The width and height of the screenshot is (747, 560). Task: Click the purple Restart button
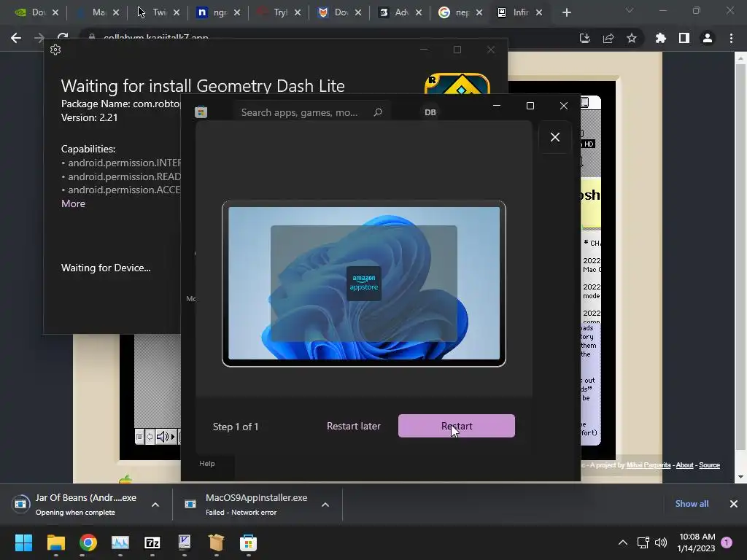point(457,426)
